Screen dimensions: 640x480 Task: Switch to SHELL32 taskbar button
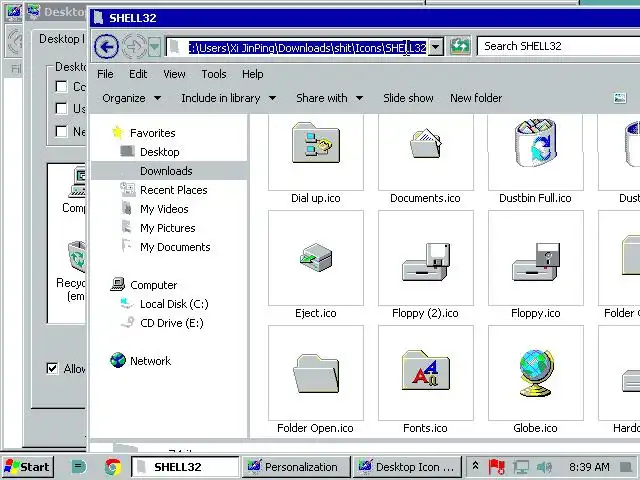click(x=185, y=467)
